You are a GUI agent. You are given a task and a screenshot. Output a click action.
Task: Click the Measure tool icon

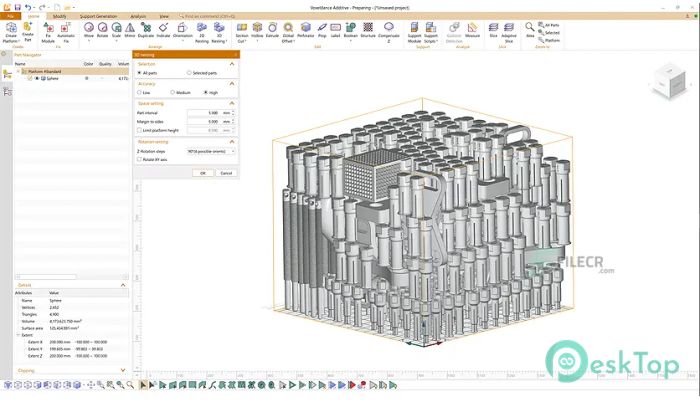coord(473,29)
